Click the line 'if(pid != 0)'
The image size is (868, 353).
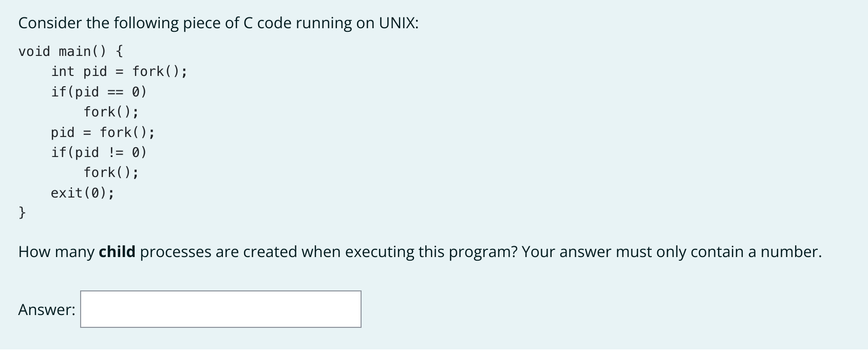(x=99, y=152)
